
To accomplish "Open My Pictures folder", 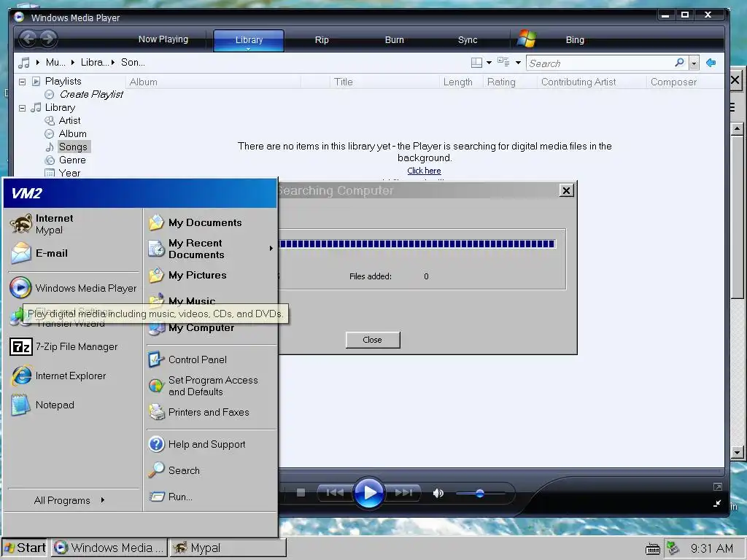I will pyautogui.click(x=212, y=275).
